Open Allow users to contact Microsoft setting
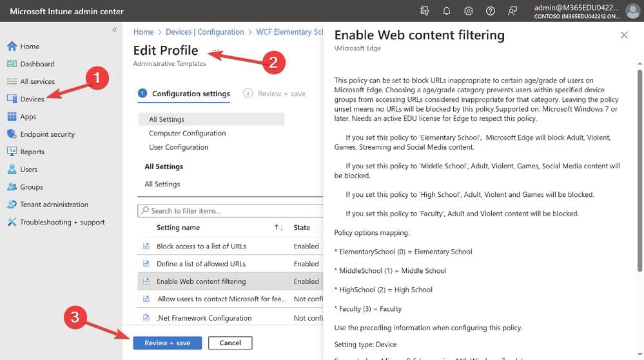The height and width of the screenshot is (360, 644). (222, 299)
